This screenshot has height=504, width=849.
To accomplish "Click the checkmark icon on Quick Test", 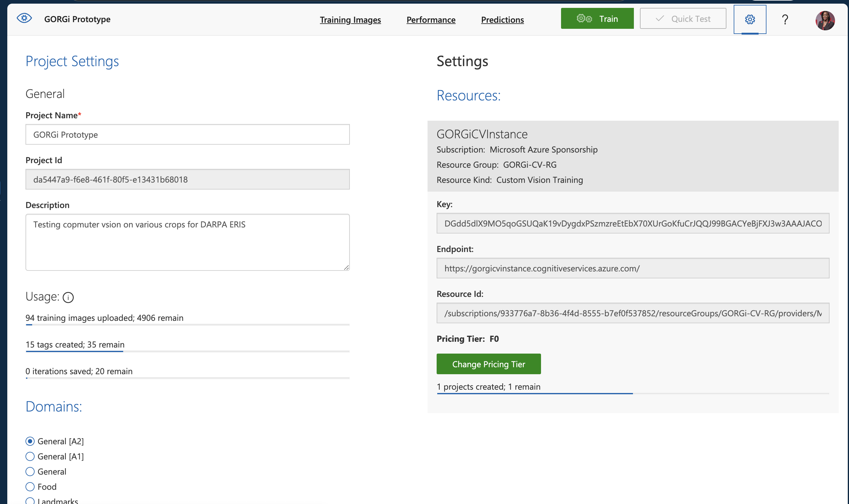I will coord(659,19).
